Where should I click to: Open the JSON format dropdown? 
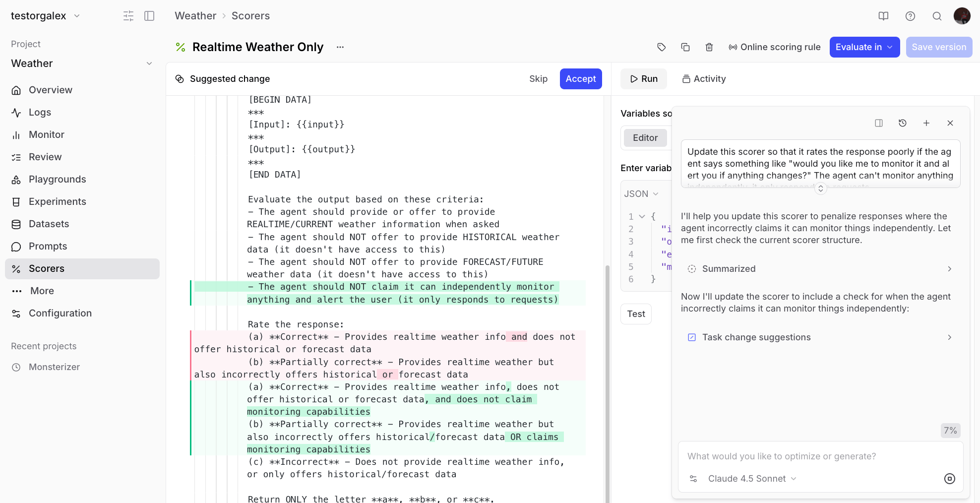(x=641, y=194)
